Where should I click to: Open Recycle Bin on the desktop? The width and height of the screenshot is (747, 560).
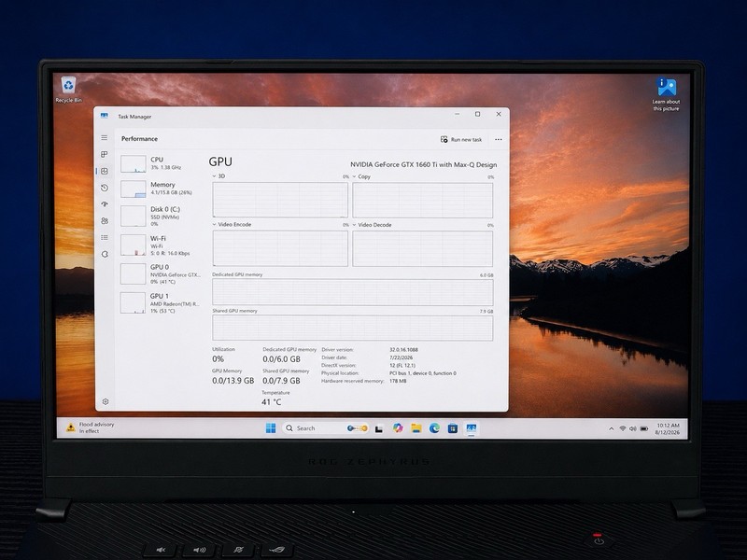pos(68,90)
